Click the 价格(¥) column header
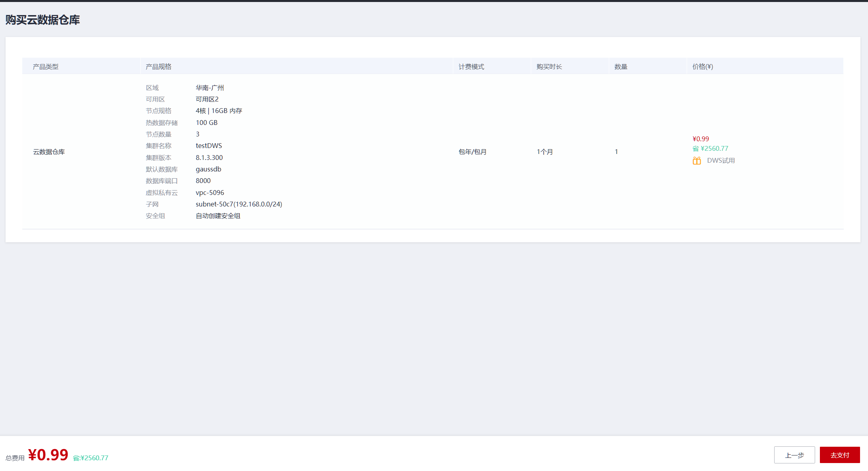This screenshot has height=471, width=868. tap(703, 67)
